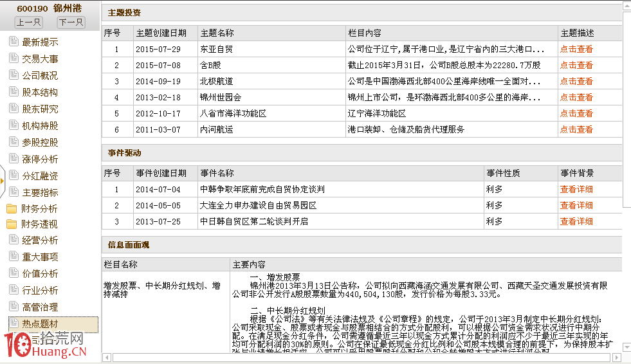The image size is (631, 364).
Task: Click 点击查看 for 东亚自贸 theme
Action: coord(576,49)
